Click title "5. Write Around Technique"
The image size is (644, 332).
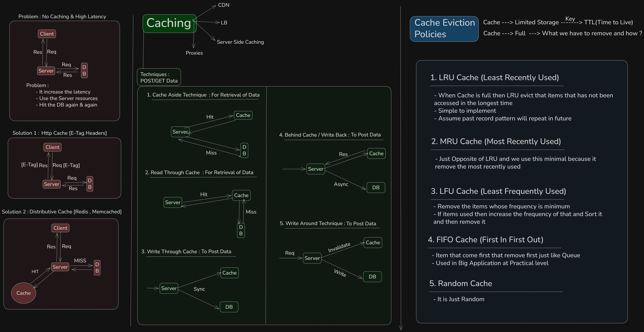pyautogui.click(x=311, y=223)
